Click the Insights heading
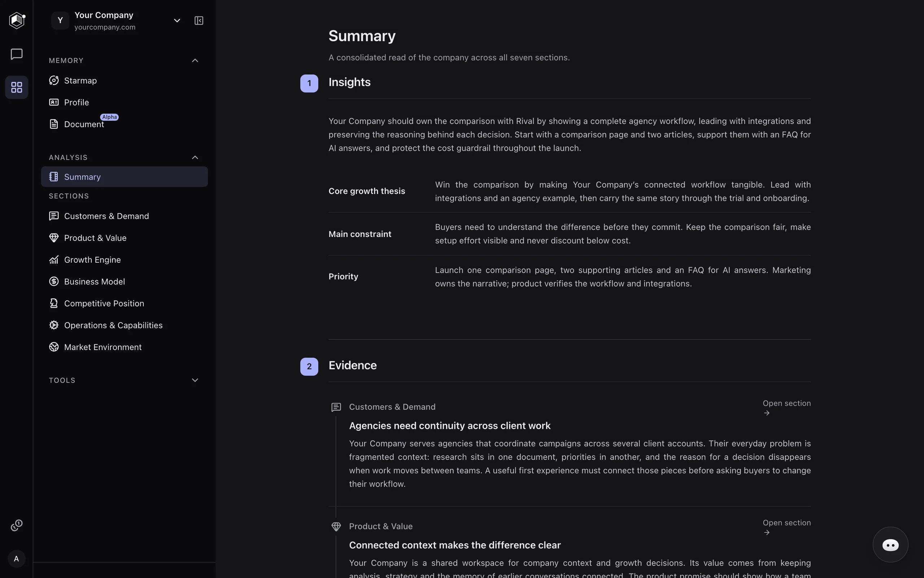Image resolution: width=924 pixels, height=578 pixels. (349, 82)
